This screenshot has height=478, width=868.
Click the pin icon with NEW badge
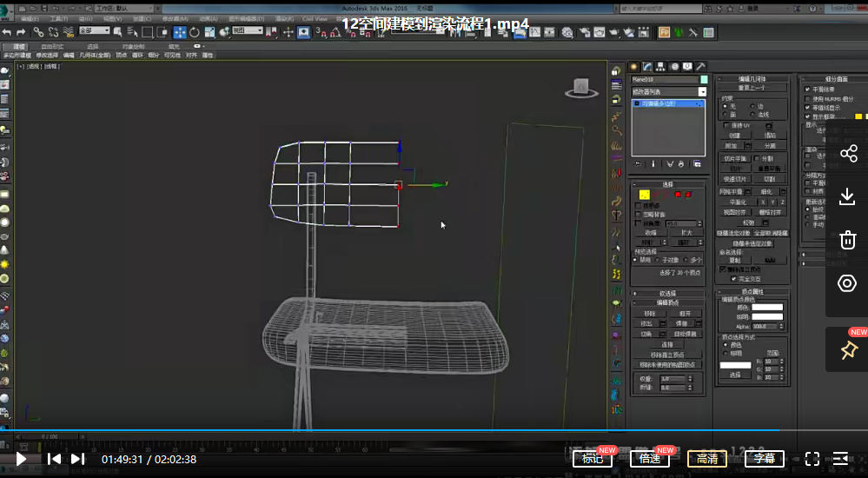[848, 350]
